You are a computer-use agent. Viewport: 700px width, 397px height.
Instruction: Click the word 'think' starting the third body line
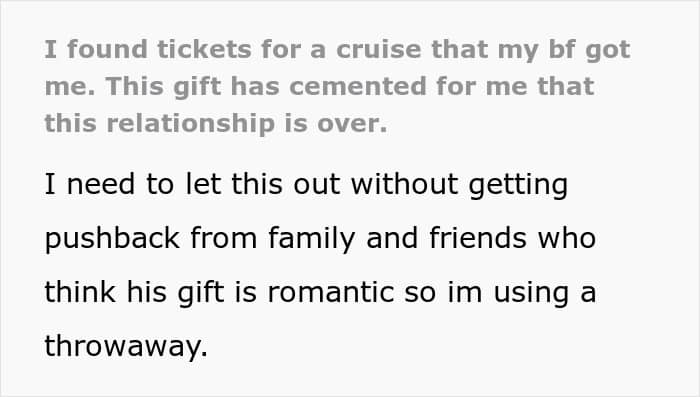[80, 292]
